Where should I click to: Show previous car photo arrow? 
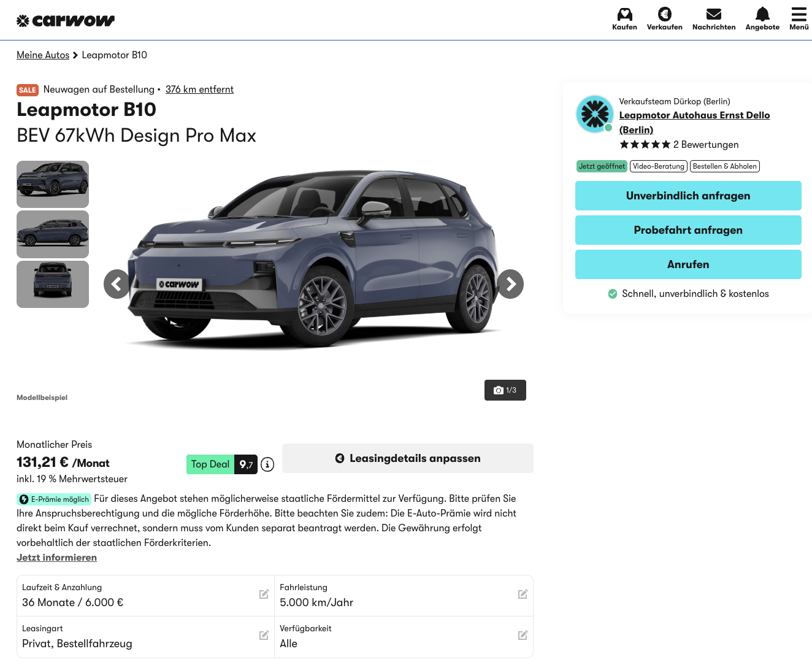[x=117, y=284]
